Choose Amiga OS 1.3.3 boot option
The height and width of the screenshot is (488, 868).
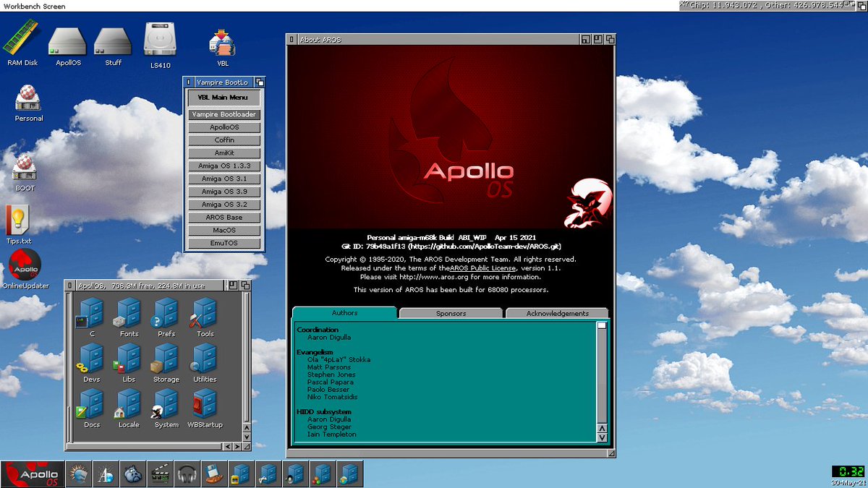click(x=224, y=166)
